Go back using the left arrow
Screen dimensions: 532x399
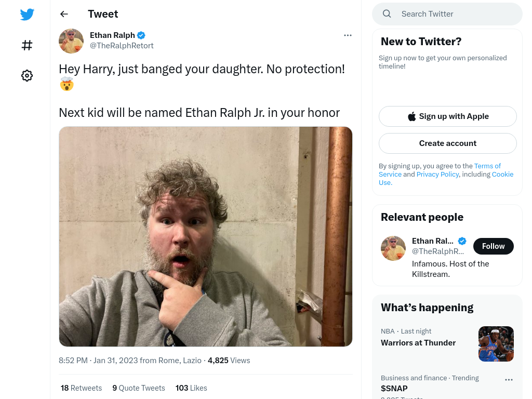[x=64, y=14]
